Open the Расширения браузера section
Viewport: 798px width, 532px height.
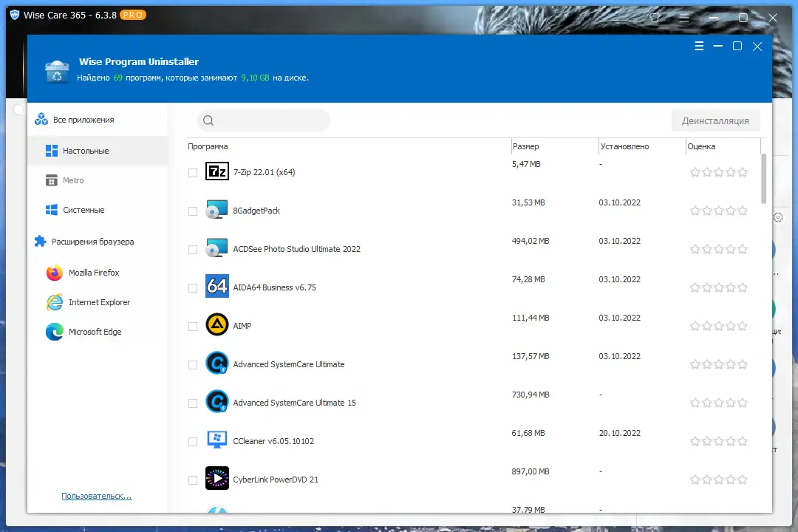pyautogui.click(x=98, y=242)
